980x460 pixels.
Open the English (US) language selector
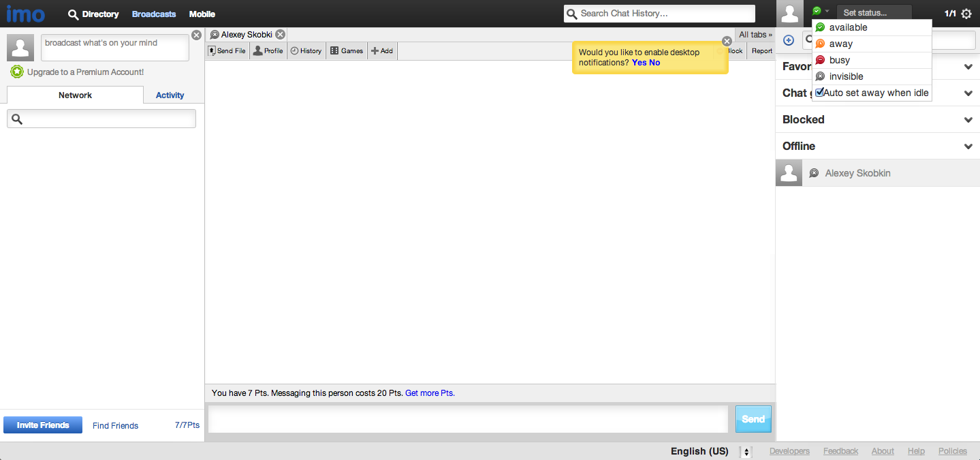(x=710, y=451)
